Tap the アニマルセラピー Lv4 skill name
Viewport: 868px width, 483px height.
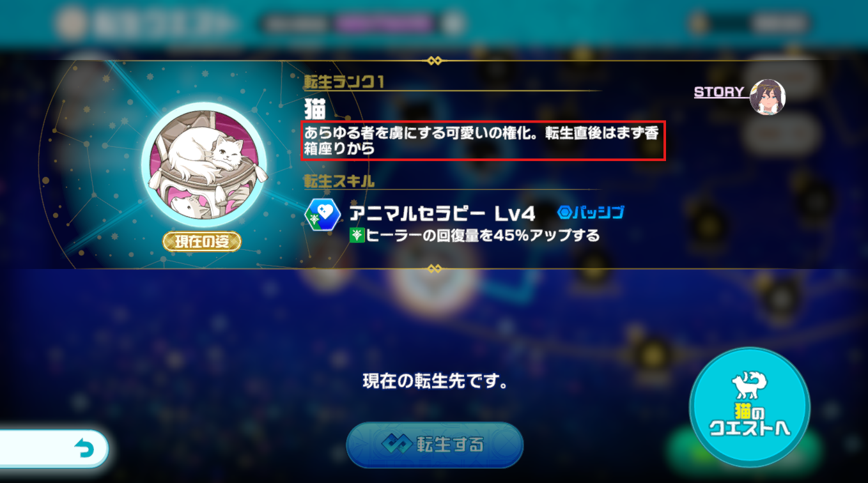click(442, 213)
